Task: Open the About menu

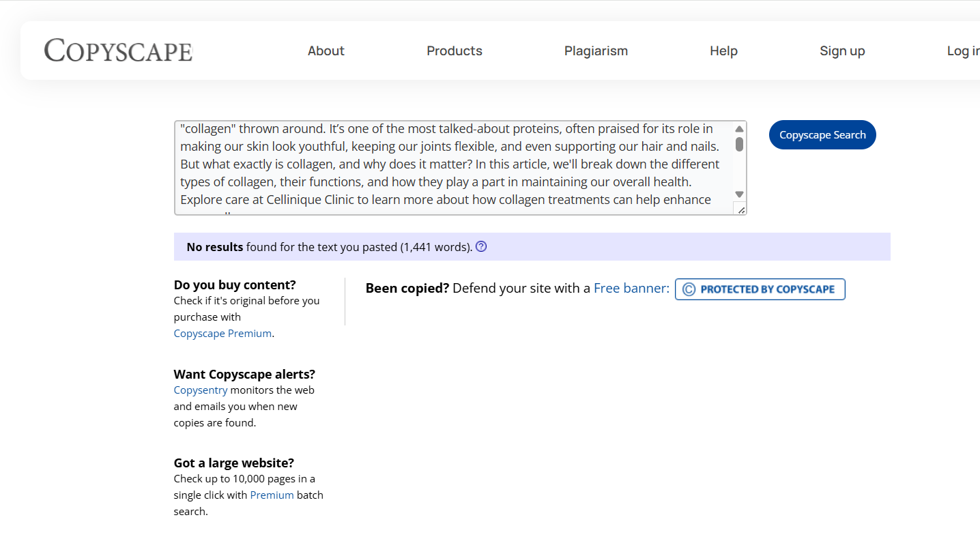Action: tap(326, 51)
